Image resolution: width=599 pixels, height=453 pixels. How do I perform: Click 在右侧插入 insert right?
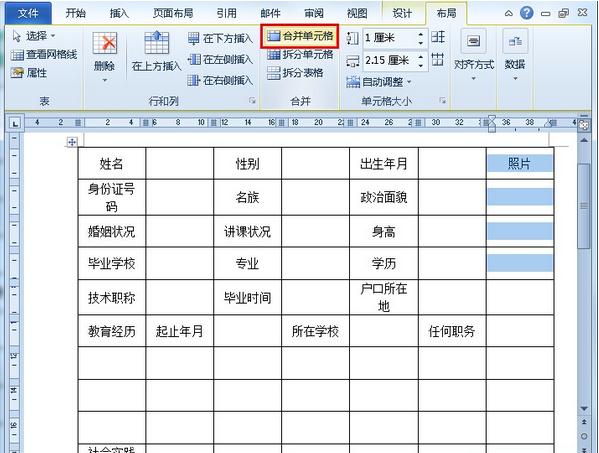tap(220, 80)
